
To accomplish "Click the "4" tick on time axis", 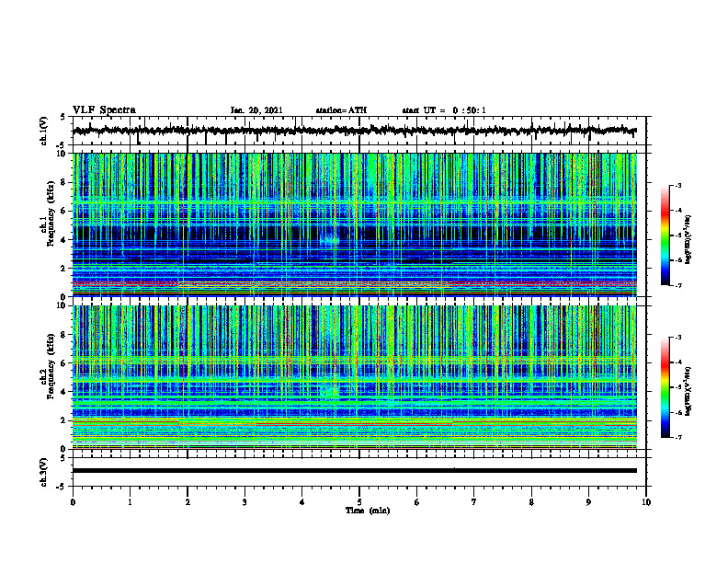I will [x=302, y=502].
